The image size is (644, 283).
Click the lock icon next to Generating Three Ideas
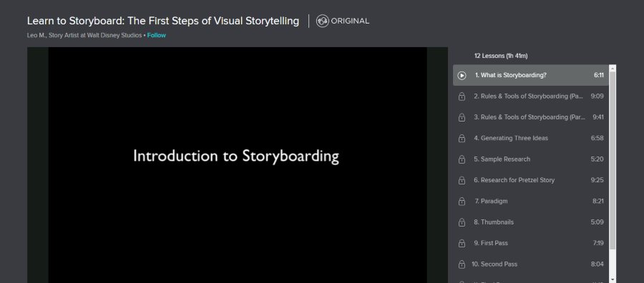coord(462,138)
